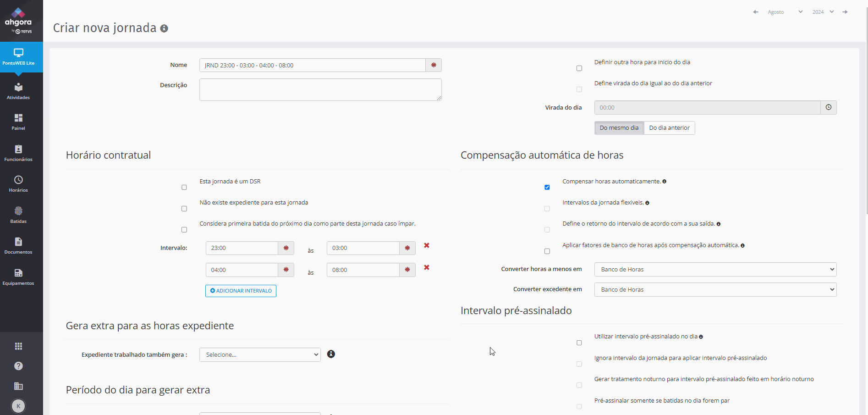Go to previous month arrow
Screen dimensions: 868x415
[756, 12]
